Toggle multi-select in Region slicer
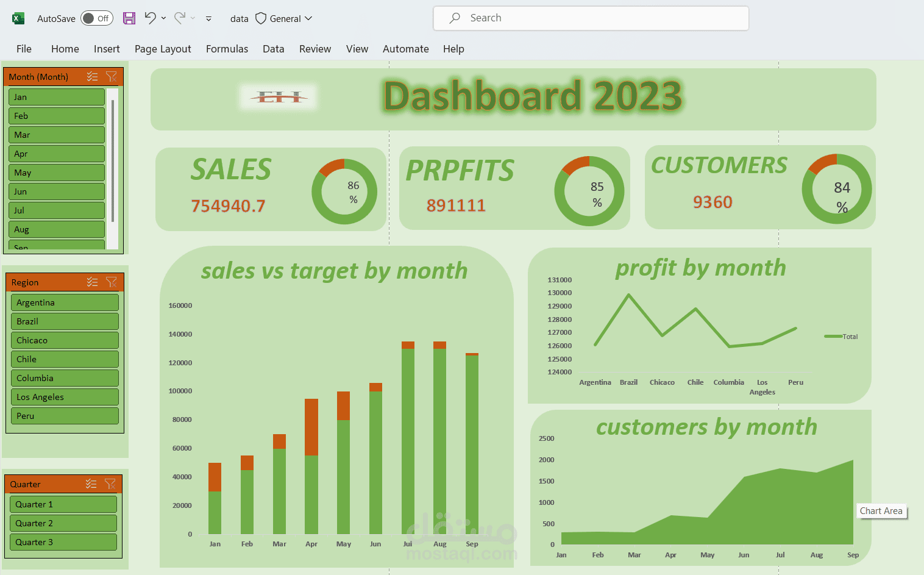The width and height of the screenshot is (924, 575). (93, 282)
